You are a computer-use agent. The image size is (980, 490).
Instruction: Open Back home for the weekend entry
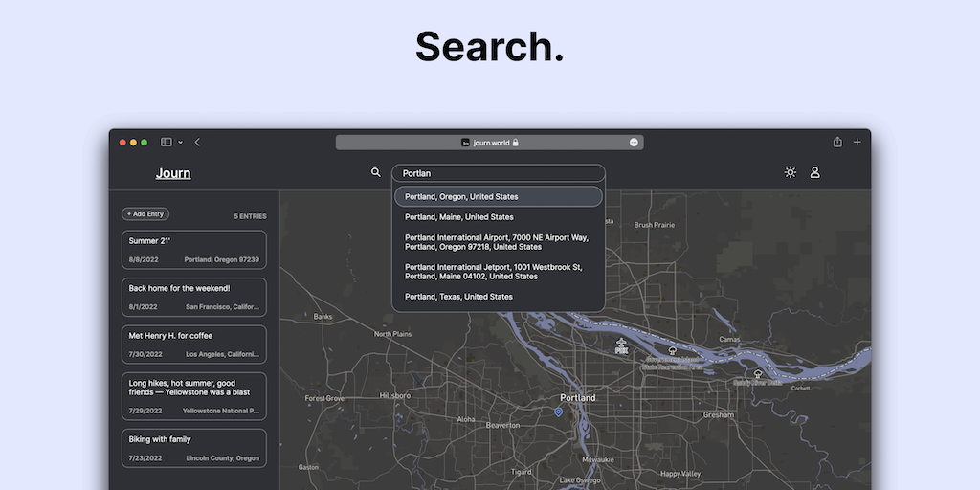click(193, 297)
